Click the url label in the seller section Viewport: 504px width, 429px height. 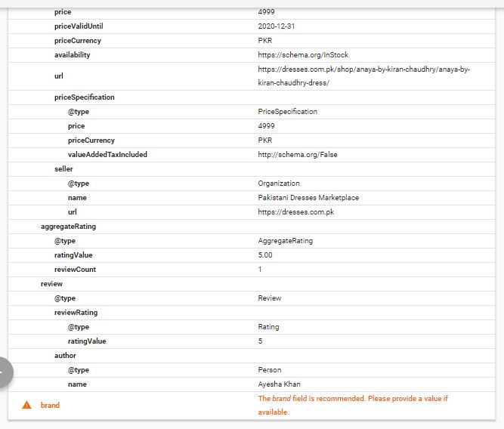pyautogui.click(x=73, y=212)
